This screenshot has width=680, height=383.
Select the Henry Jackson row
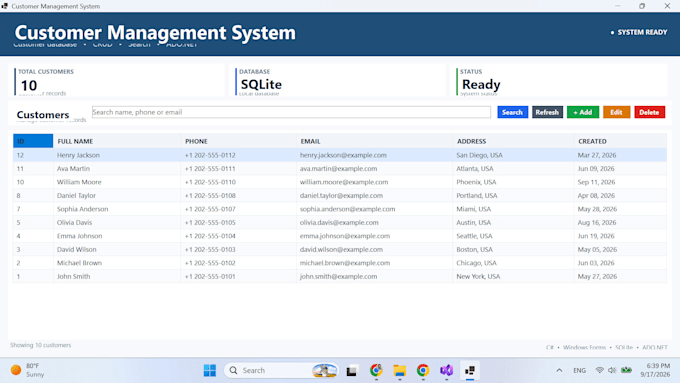click(340, 155)
